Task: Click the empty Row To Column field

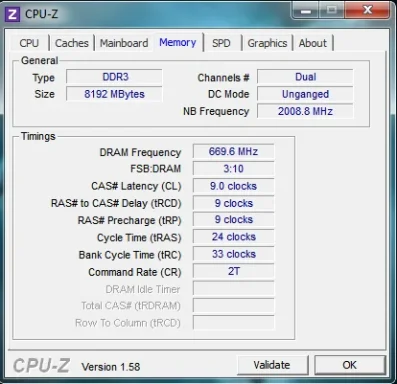Action: [234, 322]
